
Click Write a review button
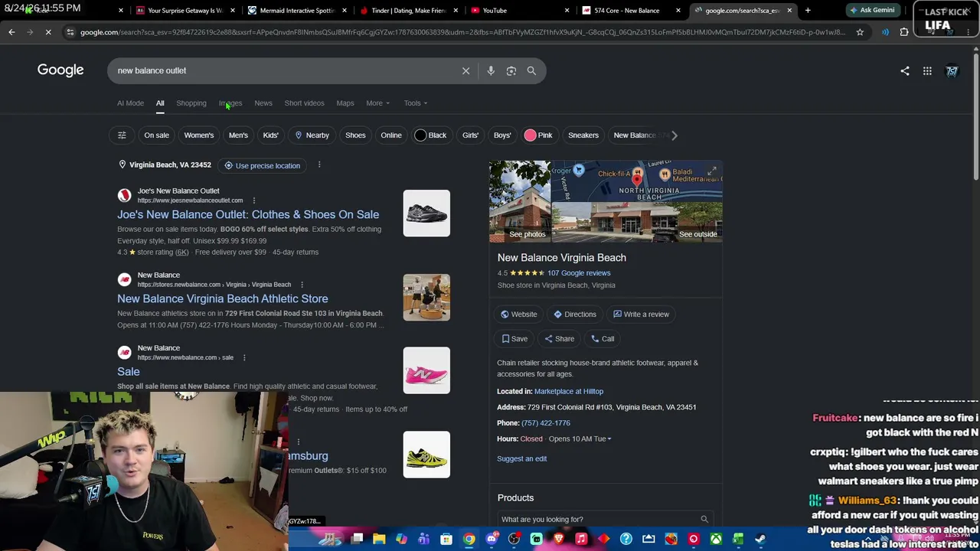pyautogui.click(x=641, y=315)
